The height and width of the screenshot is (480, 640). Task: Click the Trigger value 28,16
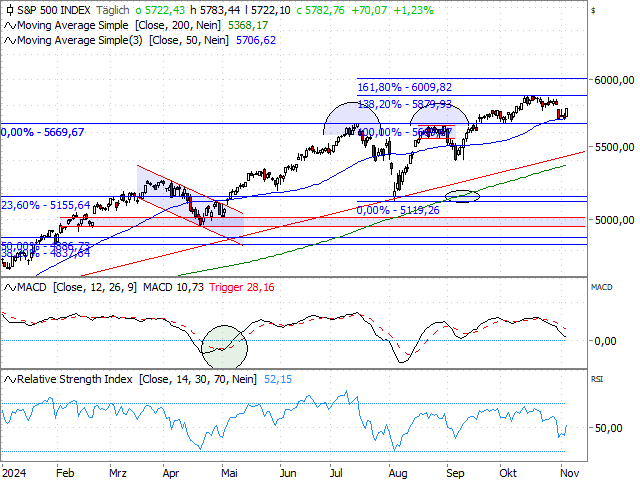tap(260, 287)
